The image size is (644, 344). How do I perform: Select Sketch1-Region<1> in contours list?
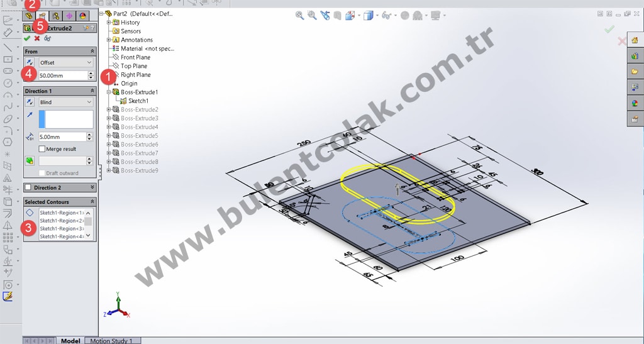click(62, 213)
